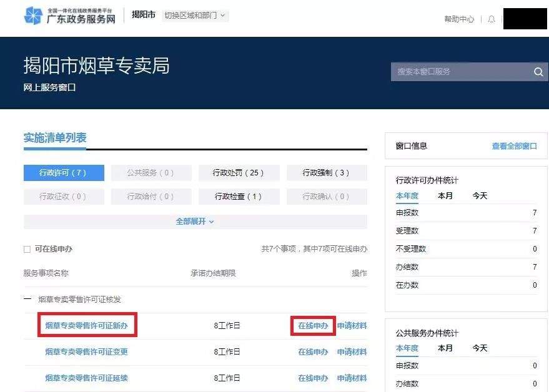This screenshot has height=392, width=549.
Task: Click the 揭阳市 region label
Action: coord(144,15)
